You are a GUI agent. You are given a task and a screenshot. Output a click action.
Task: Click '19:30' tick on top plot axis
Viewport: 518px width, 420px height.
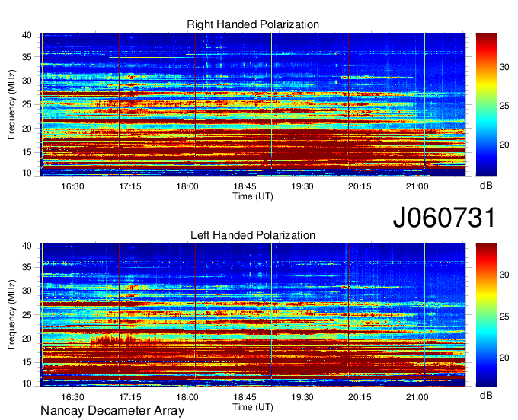(x=302, y=186)
